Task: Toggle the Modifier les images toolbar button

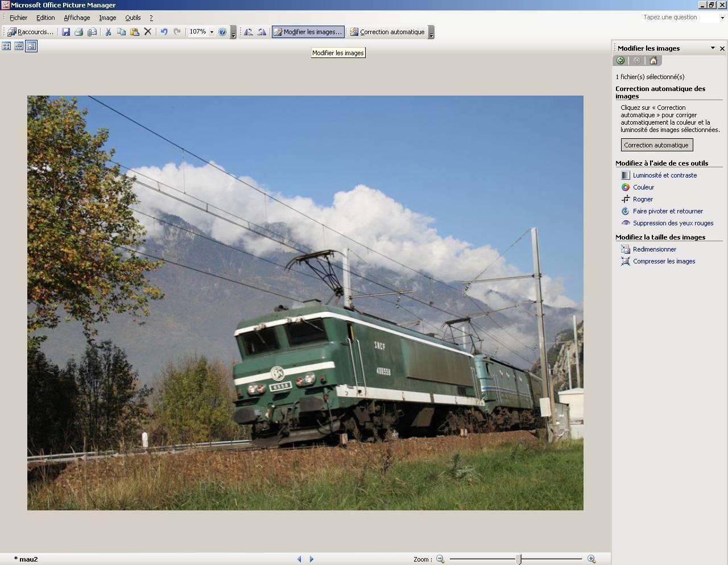Action: (308, 32)
